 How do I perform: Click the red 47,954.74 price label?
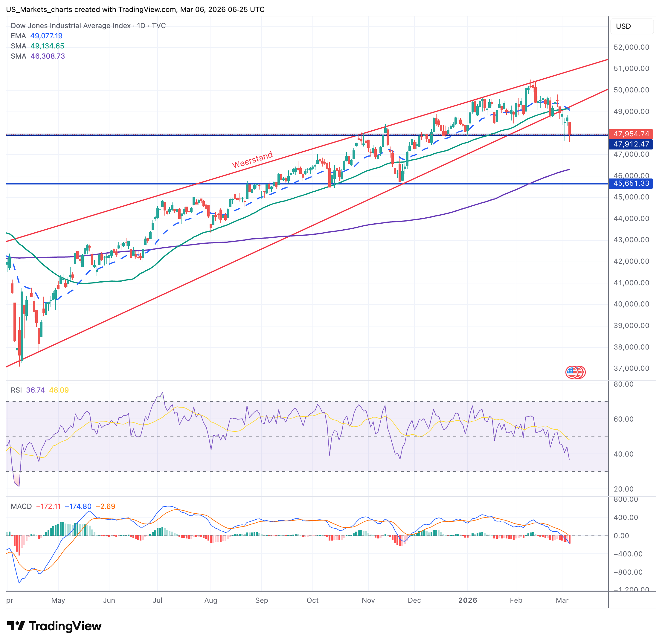630,134
